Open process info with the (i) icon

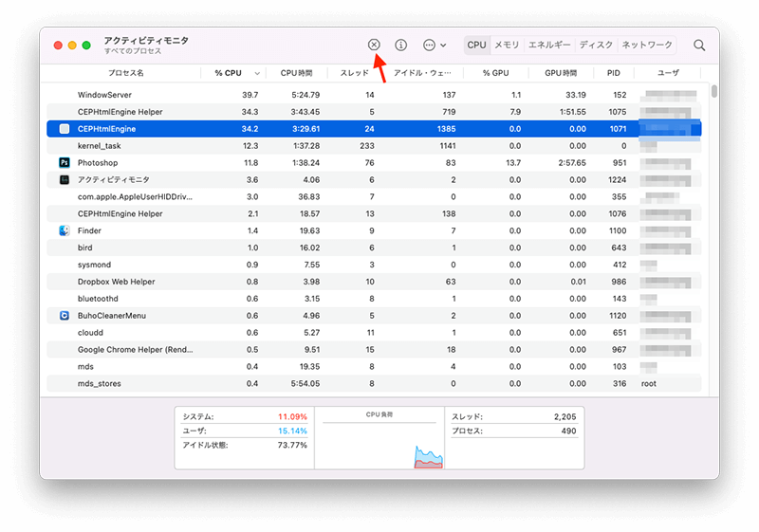pos(400,45)
